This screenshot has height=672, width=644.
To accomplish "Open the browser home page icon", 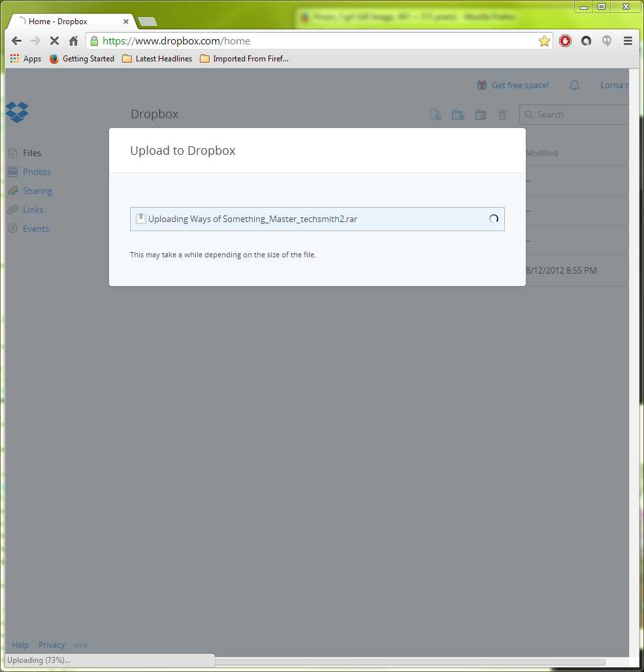I will [74, 41].
